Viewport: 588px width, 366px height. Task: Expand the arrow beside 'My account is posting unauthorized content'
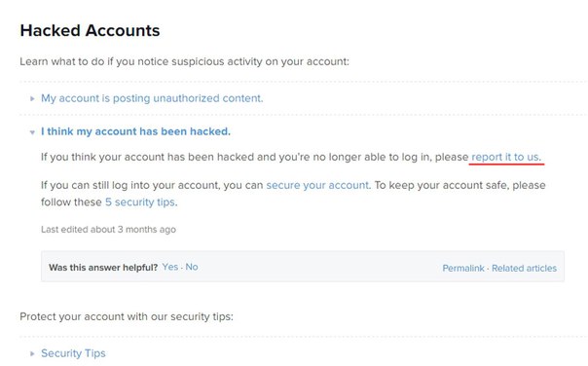click(x=32, y=98)
